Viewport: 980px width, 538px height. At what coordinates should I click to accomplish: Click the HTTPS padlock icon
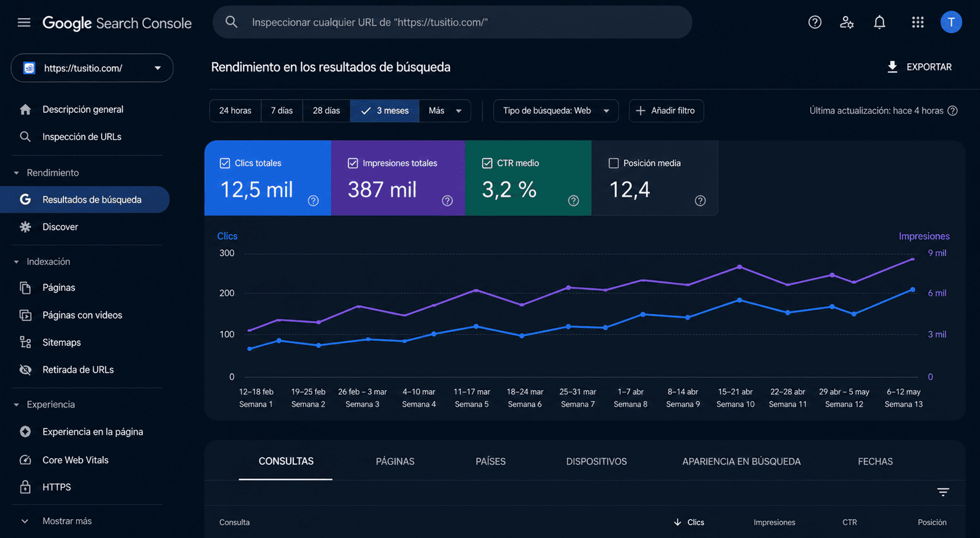(x=25, y=487)
